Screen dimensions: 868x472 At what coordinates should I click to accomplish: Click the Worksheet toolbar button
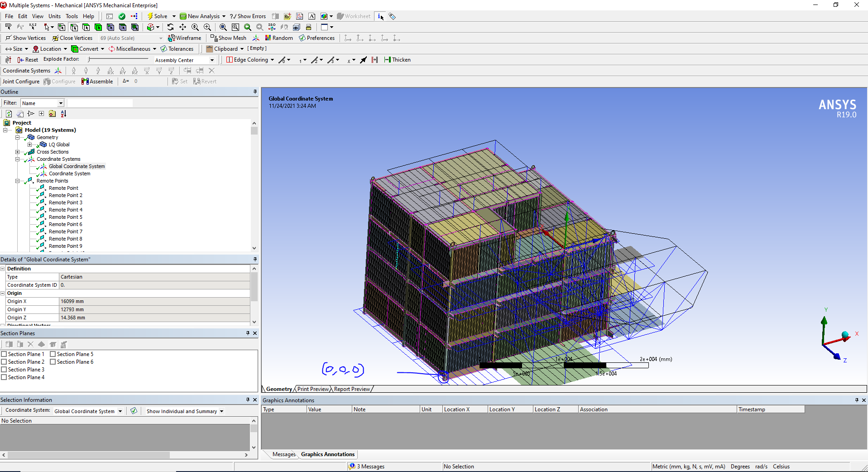pyautogui.click(x=354, y=16)
